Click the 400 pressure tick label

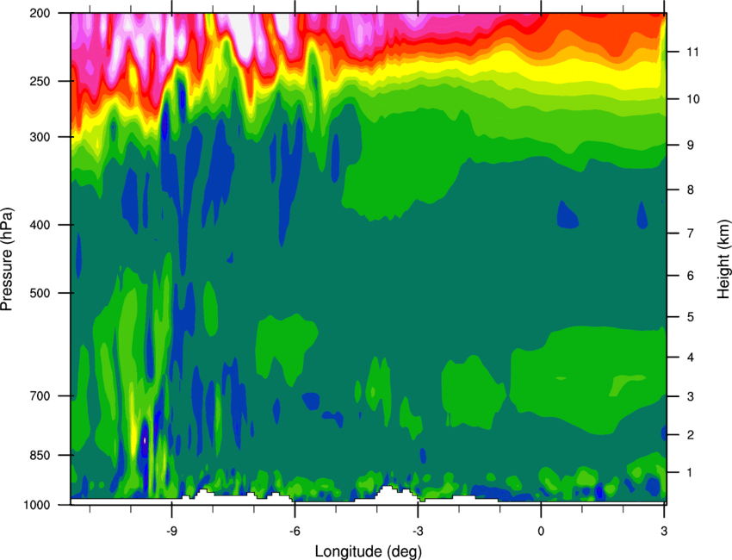click(40, 225)
